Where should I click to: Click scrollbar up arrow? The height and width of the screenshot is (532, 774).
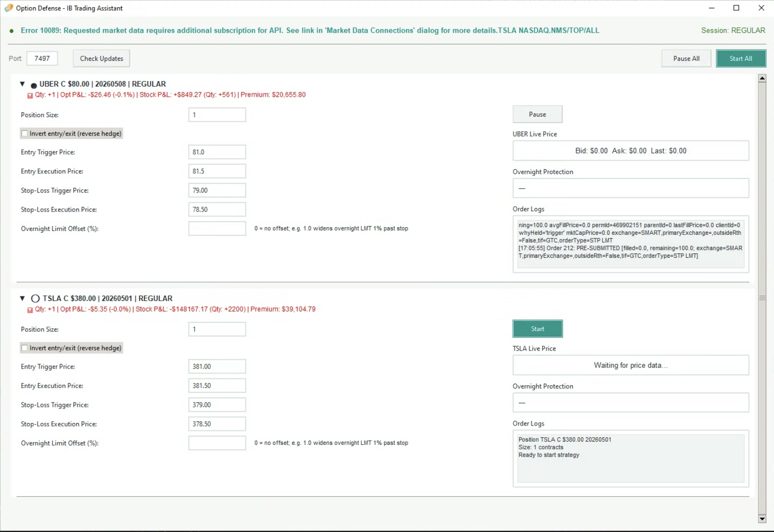(762, 78)
